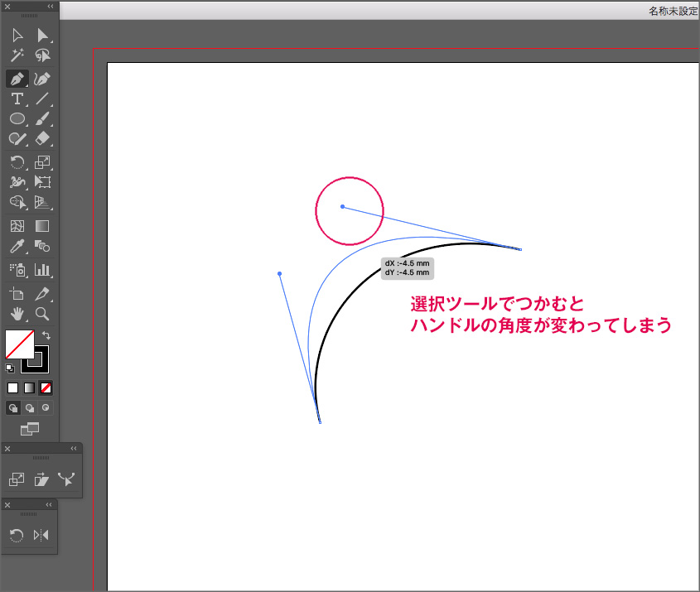Screen dimensions: 700x592
Task: Swap fill and stroke colors
Action: 46,335
